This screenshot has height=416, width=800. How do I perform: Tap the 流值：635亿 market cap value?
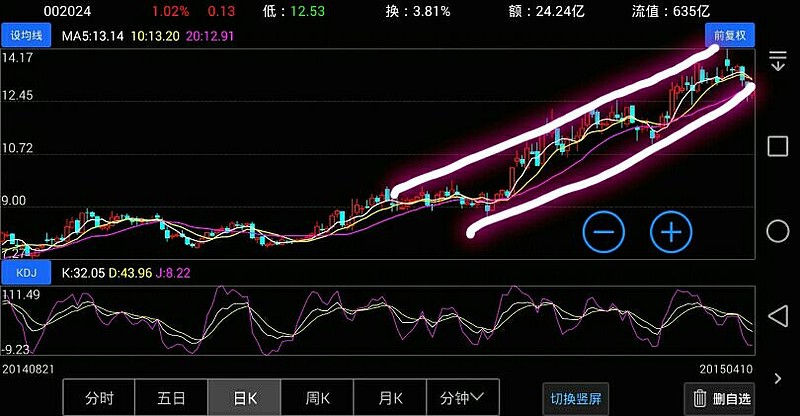click(670, 11)
